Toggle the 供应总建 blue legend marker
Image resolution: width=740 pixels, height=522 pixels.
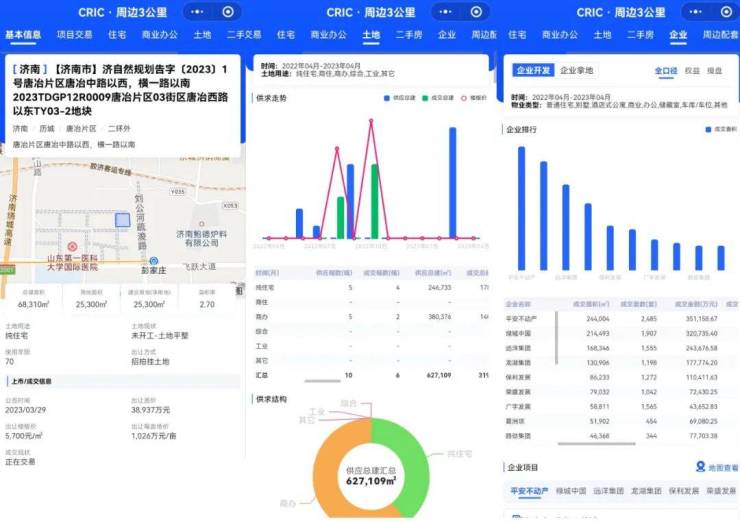pos(387,98)
